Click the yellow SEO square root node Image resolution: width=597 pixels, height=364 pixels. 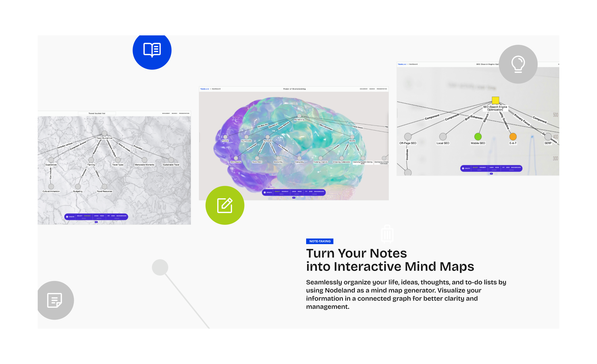(x=495, y=100)
